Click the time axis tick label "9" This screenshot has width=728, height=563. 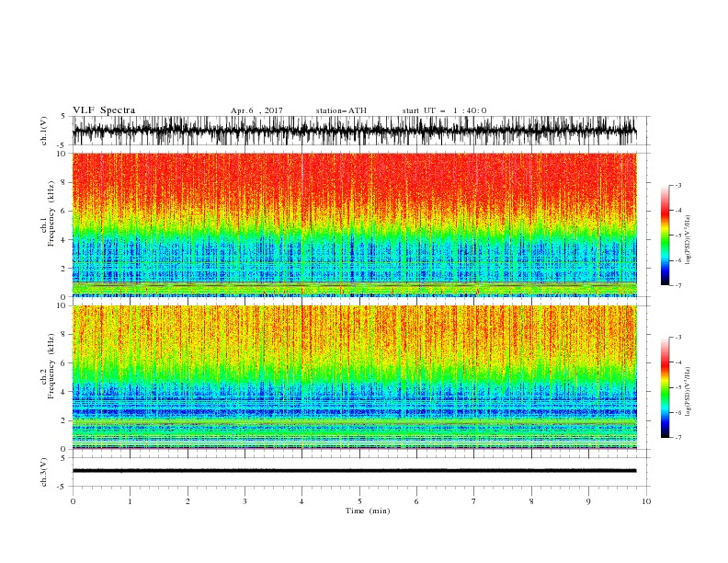(x=588, y=501)
